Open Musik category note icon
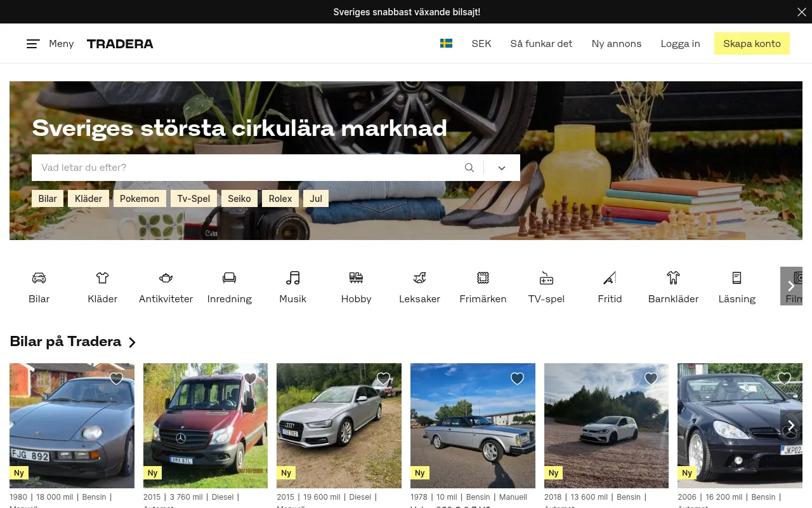 point(292,277)
